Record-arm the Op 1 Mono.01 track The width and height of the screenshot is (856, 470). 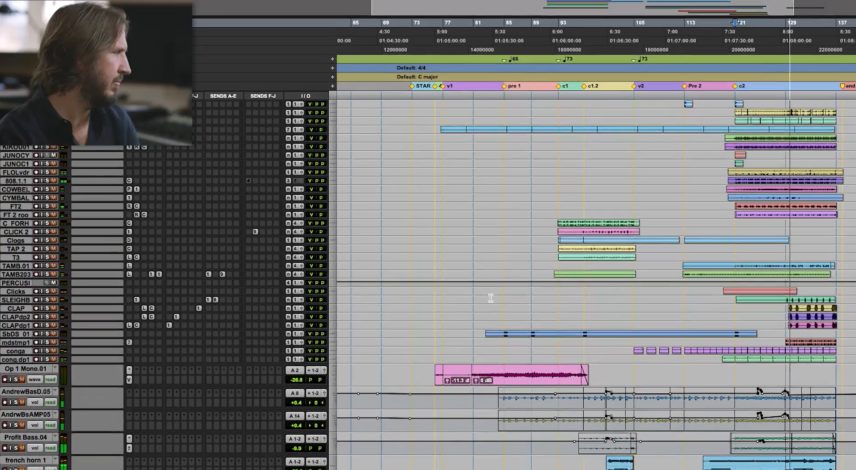5,380
